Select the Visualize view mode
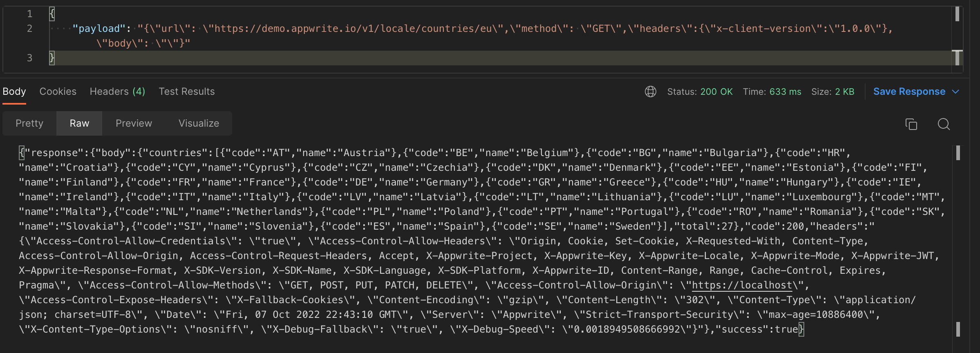The image size is (980, 353). pos(199,123)
